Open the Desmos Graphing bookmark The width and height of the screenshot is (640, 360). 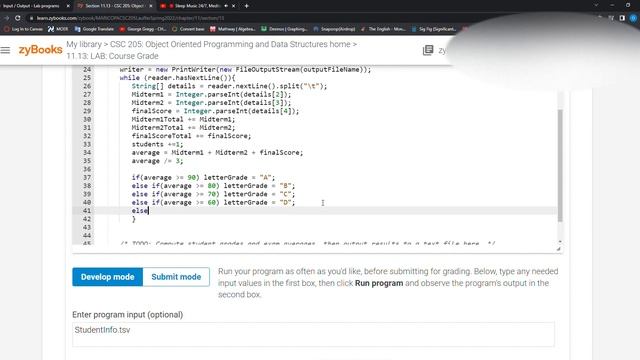284,29
